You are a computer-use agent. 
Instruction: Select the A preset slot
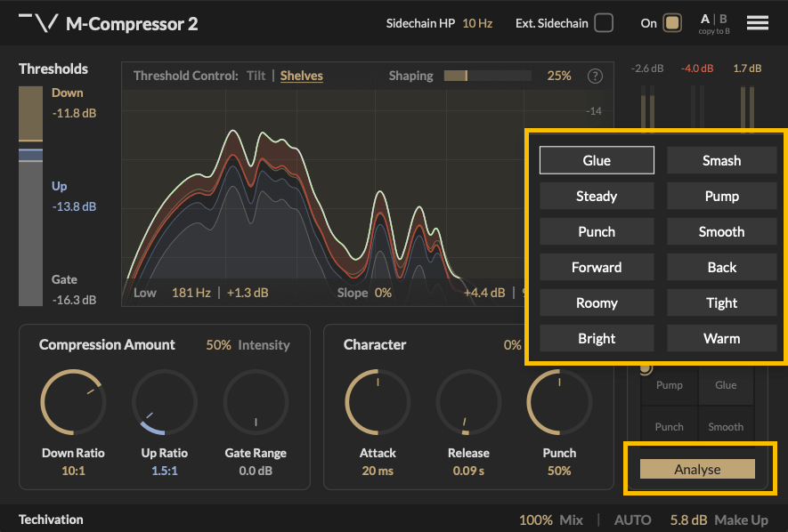705,19
